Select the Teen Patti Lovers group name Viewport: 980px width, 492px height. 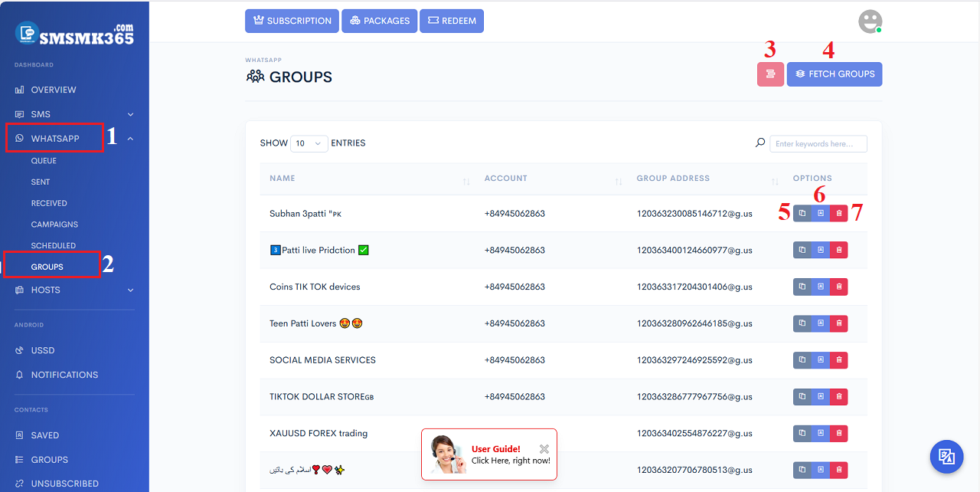point(316,323)
